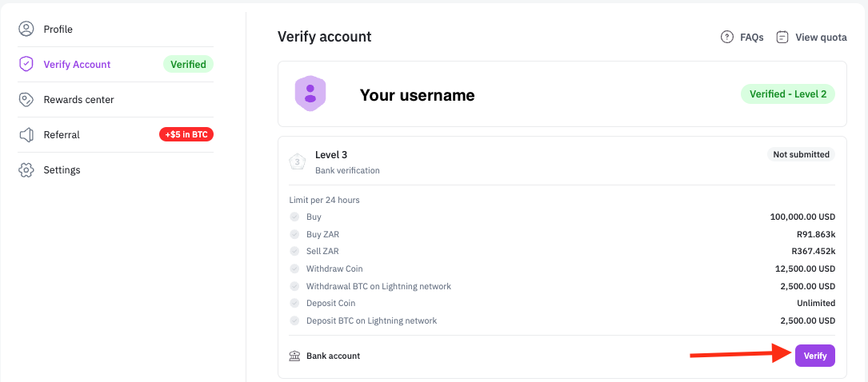Click the Profile user icon
Viewport: 868px width, 382px height.
(x=26, y=29)
